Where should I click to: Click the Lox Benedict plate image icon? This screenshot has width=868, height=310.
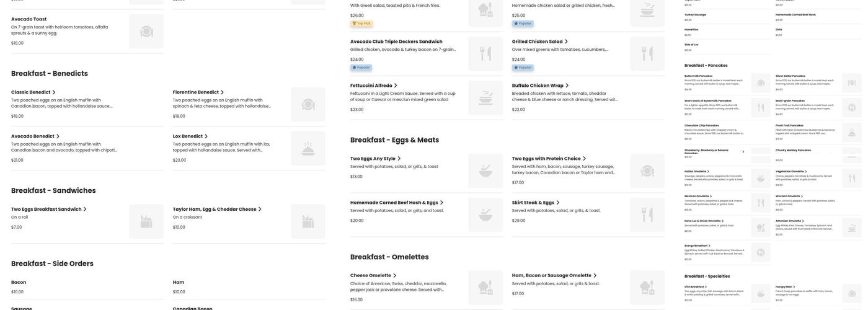pos(308,148)
